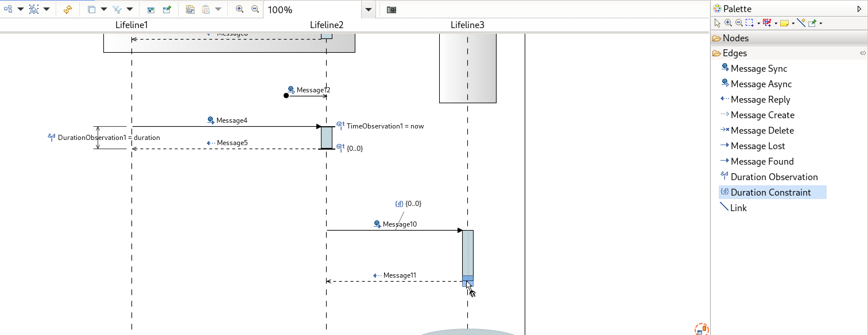Select the Message Found edge tool

pos(757,162)
